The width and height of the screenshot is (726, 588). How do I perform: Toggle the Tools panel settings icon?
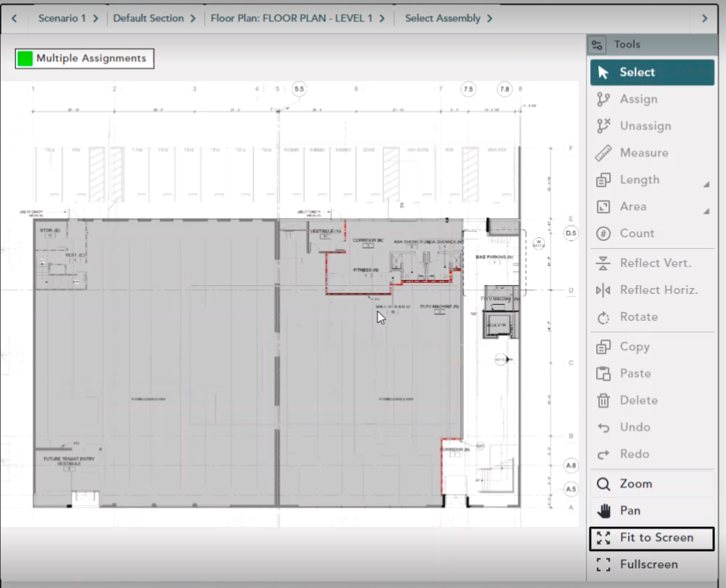pyautogui.click(x=597, y=45)
